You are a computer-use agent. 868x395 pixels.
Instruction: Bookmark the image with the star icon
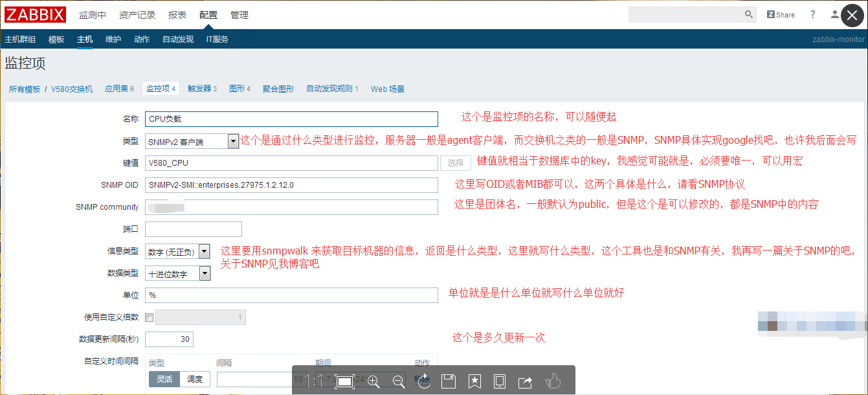point(474,381)
